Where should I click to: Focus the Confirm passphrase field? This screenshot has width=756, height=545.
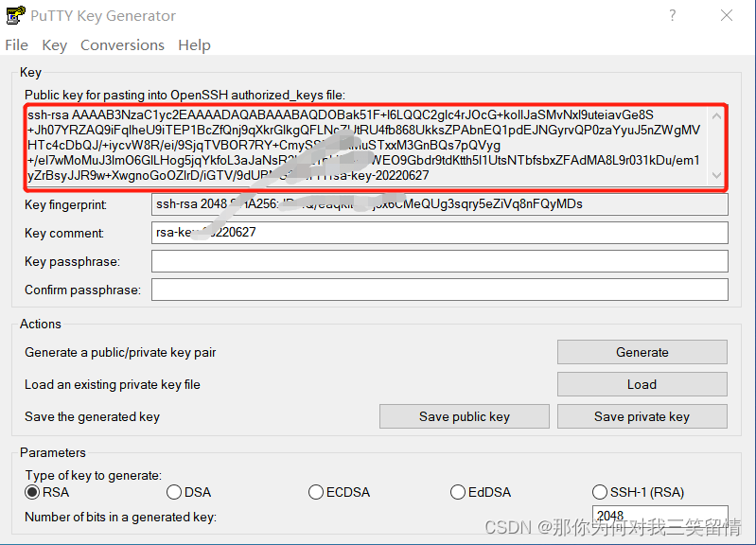tap(440, 290)
